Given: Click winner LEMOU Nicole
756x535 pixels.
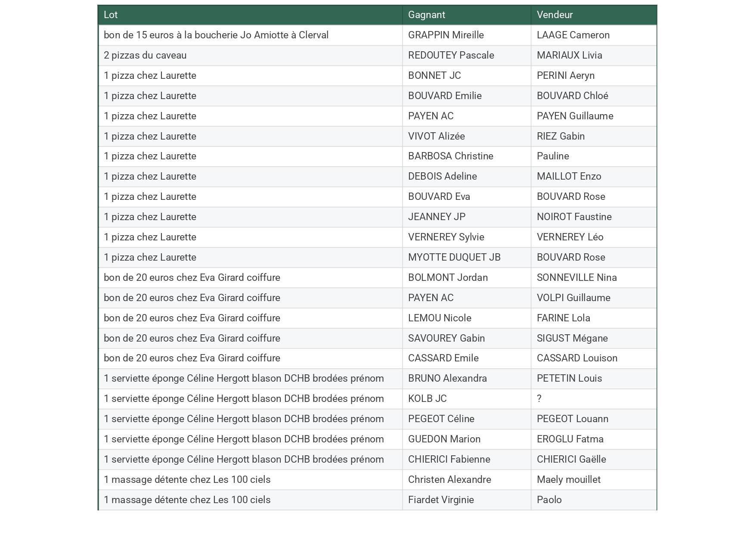Looking at the screenshot, I should [x=439, y=318].
